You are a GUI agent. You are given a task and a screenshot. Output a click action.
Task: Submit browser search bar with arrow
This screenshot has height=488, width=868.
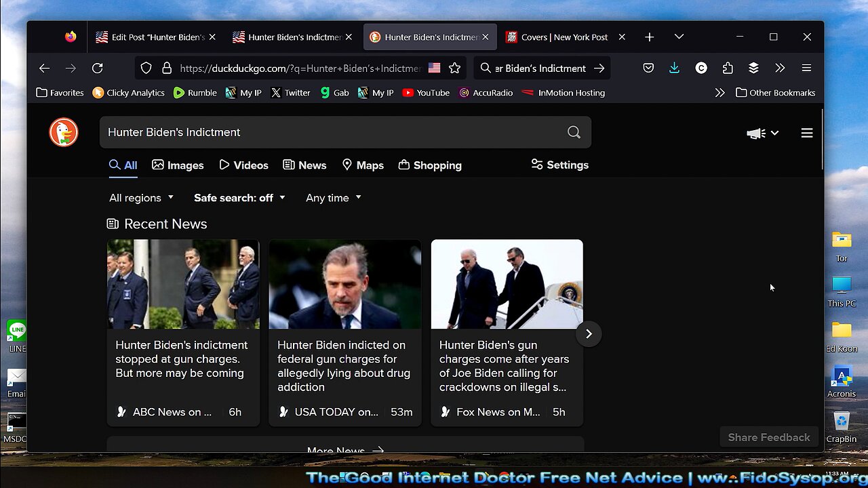599,68
